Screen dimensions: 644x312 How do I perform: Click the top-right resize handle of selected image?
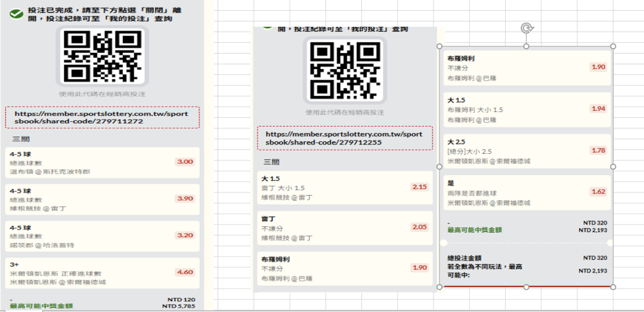pyautogui.click(x=613, y=46)
